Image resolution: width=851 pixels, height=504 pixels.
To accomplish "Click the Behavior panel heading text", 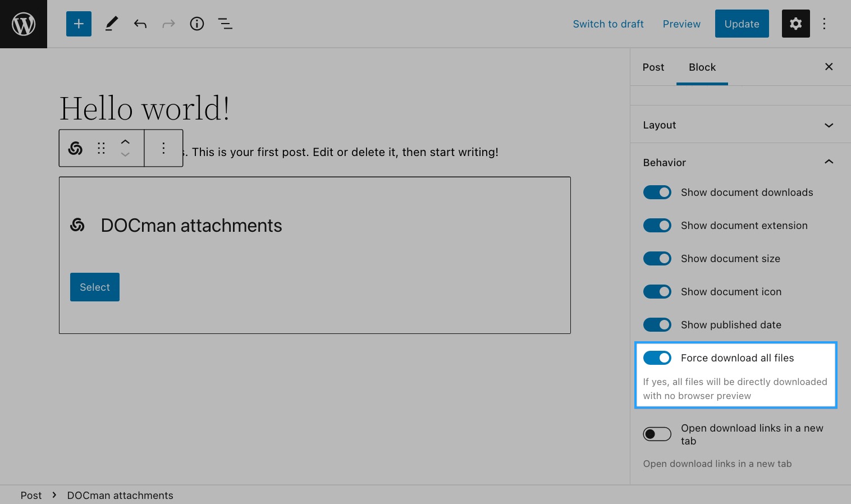I will (x=665, y=163).
